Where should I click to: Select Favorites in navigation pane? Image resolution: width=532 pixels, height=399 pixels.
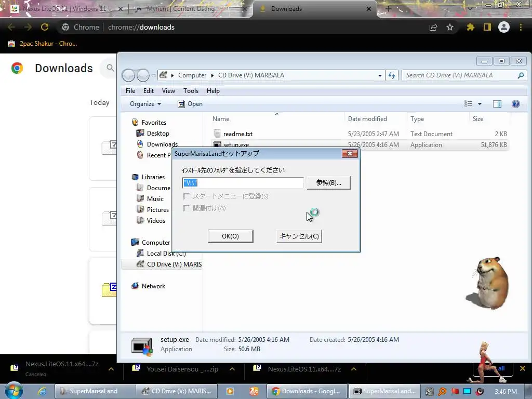click(154, 123)
